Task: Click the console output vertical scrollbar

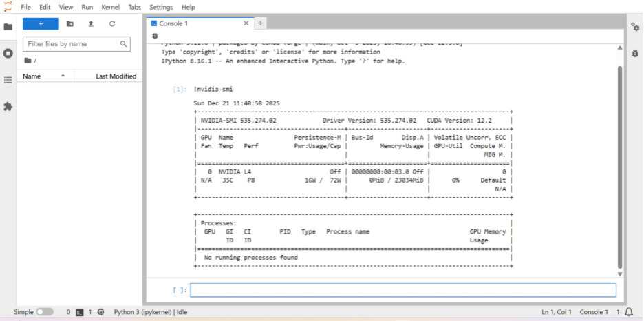Action: 620,167
